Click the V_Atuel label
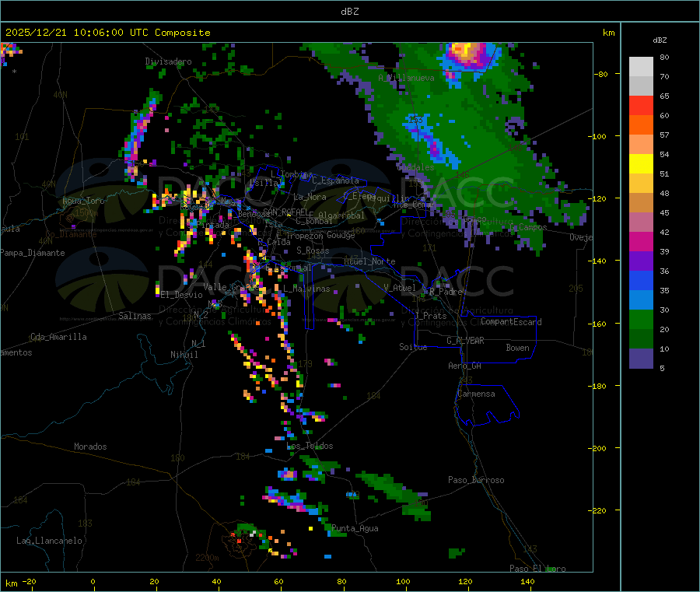The width and height of the screenshot is (700, 592). click(x=400, y=288)
